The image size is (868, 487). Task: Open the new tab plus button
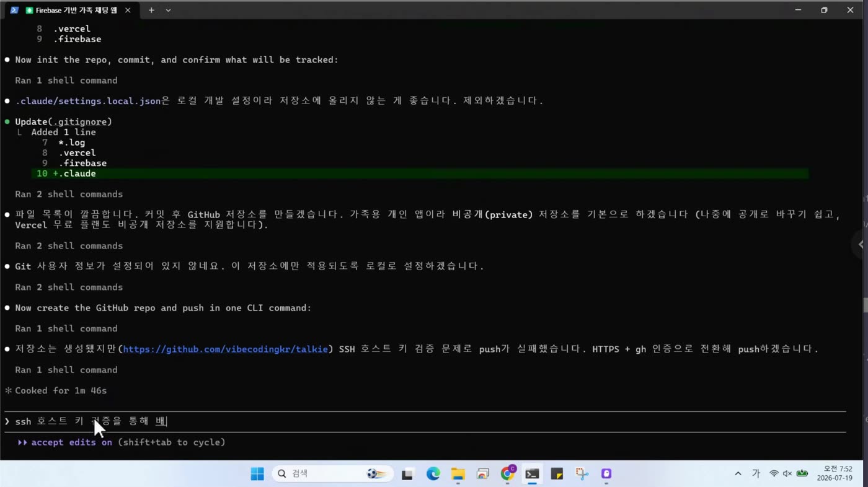pyautogui.click(x=151, y=10)
